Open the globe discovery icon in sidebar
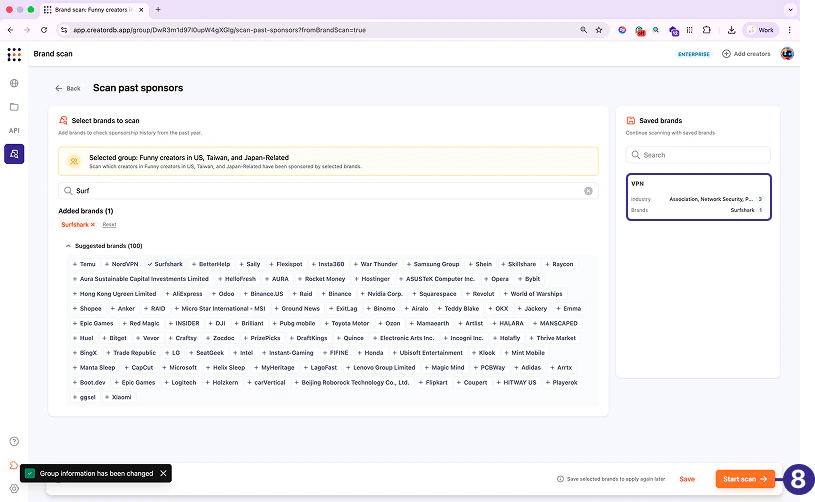Screen dimensions: 815x502 tap(14, 83)
